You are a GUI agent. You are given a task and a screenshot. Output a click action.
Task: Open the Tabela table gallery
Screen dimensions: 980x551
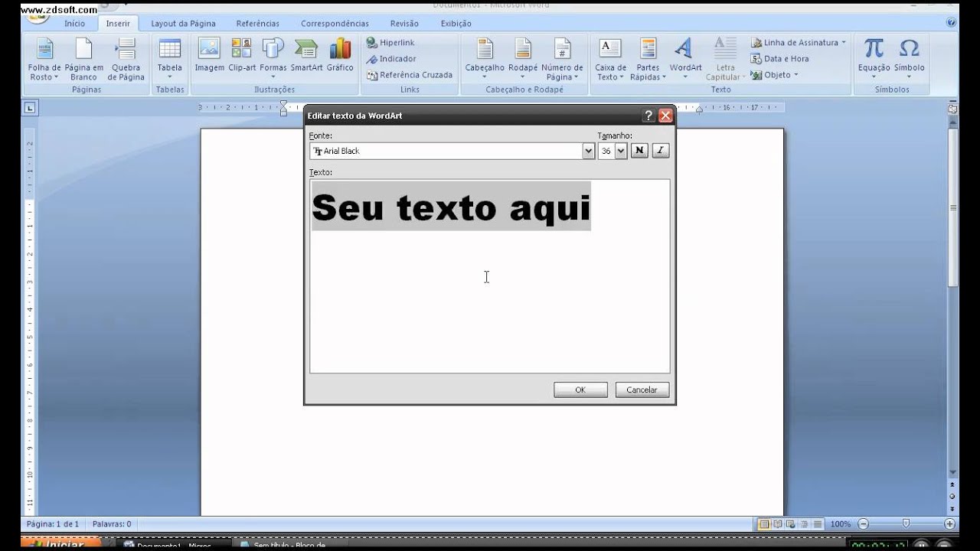coord(170,60)
